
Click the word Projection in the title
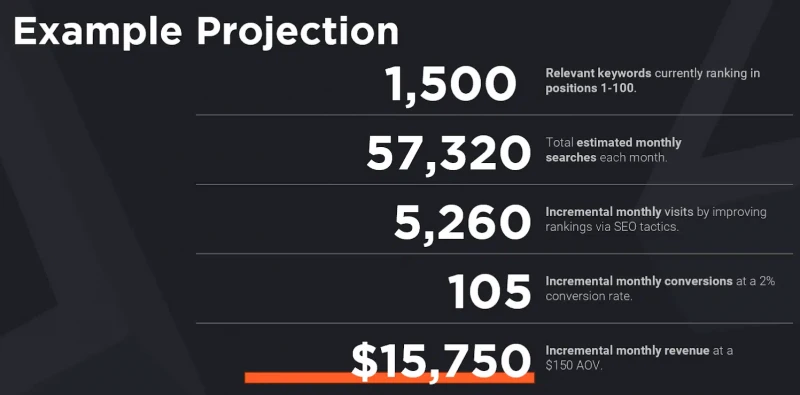[298, 32]
